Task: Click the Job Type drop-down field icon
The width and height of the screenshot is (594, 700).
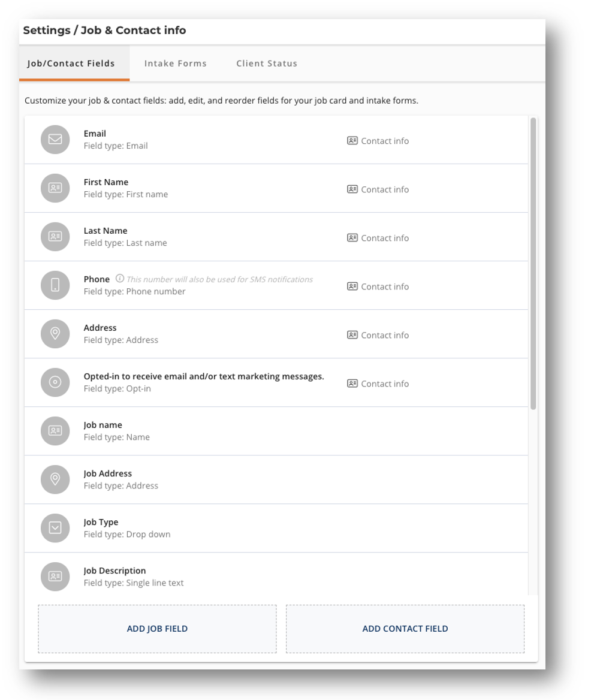Action: click(x=55, y=528)
